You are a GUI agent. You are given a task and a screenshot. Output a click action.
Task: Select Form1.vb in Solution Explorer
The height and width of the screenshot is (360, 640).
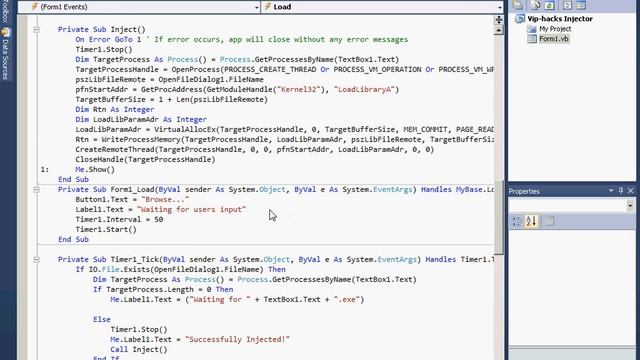point(553,39)
